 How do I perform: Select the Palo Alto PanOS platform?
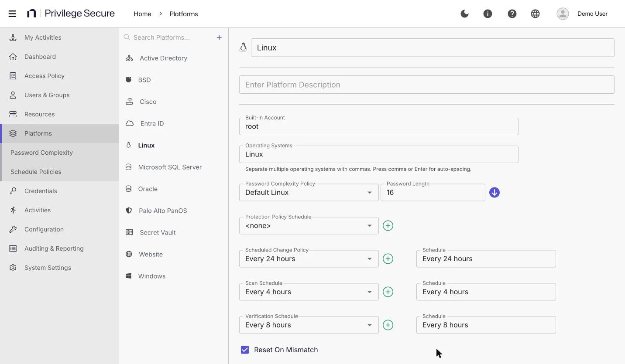click(174, 211)
